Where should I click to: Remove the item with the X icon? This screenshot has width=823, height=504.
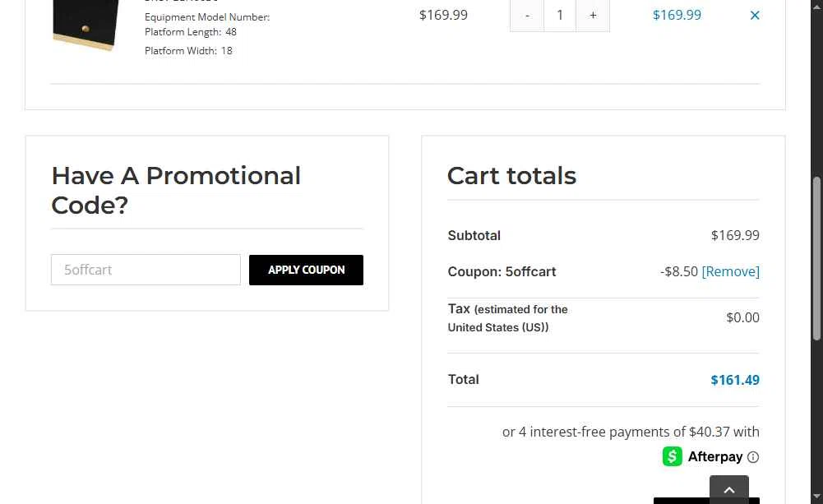pyautogui.click(x=754, y=16)
